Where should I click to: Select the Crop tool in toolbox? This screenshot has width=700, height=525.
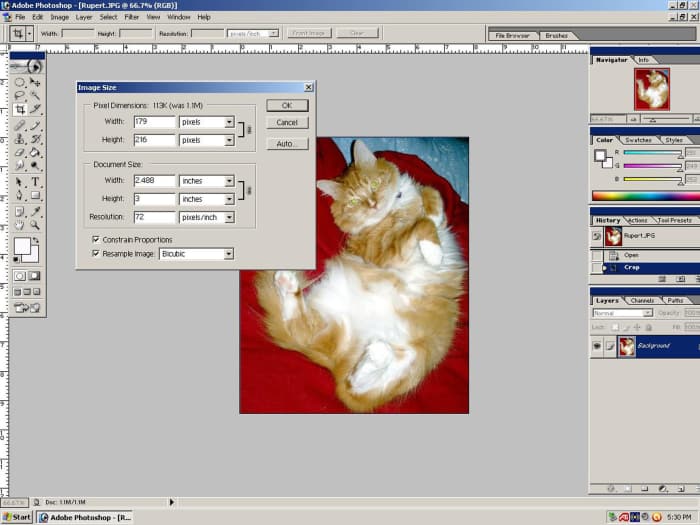pos(20,109)
